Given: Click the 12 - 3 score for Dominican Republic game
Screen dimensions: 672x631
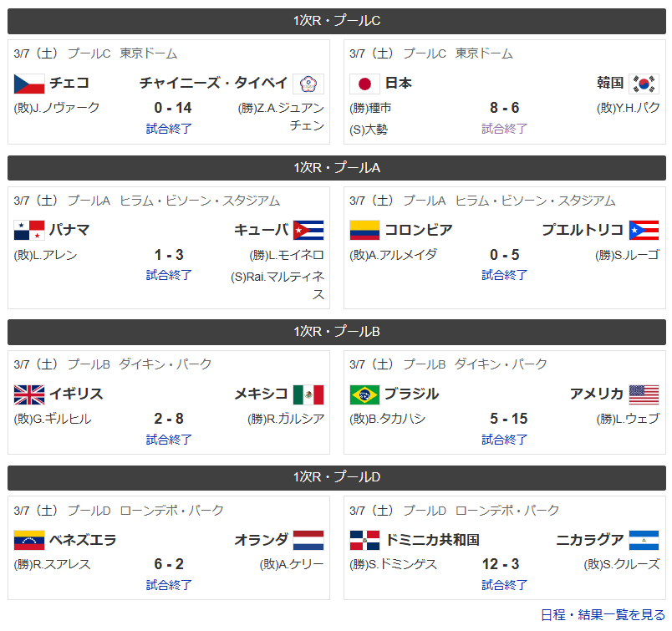Looking at the screenshot, I should click(x=504, y=565).
